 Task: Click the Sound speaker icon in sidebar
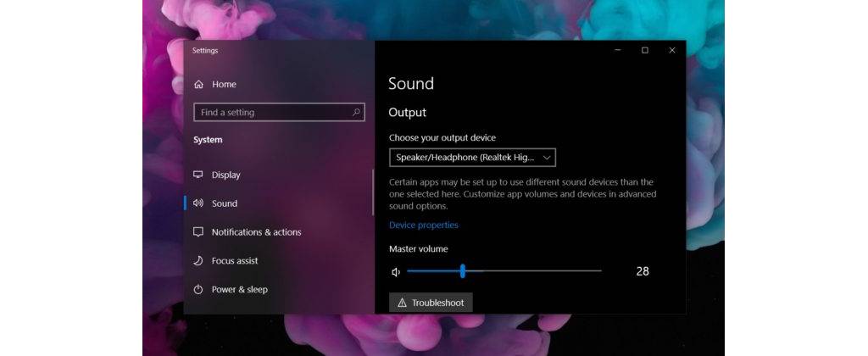198,203
